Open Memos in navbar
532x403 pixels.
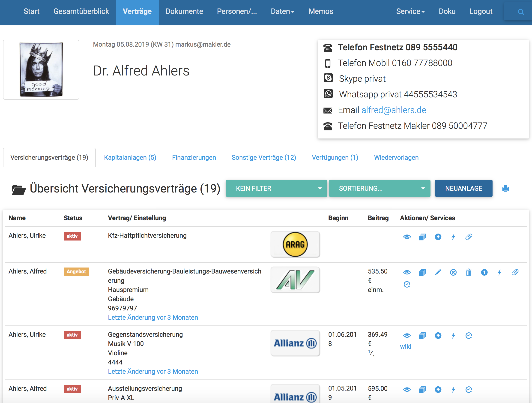pyautogui.click(x=321, y=12)
